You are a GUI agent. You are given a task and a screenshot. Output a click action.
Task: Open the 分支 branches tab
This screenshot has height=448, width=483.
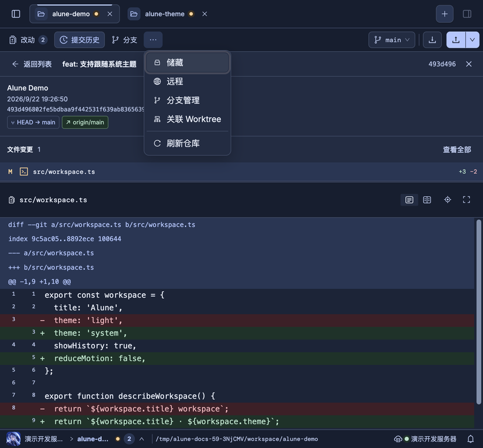(x=124, y=39)
